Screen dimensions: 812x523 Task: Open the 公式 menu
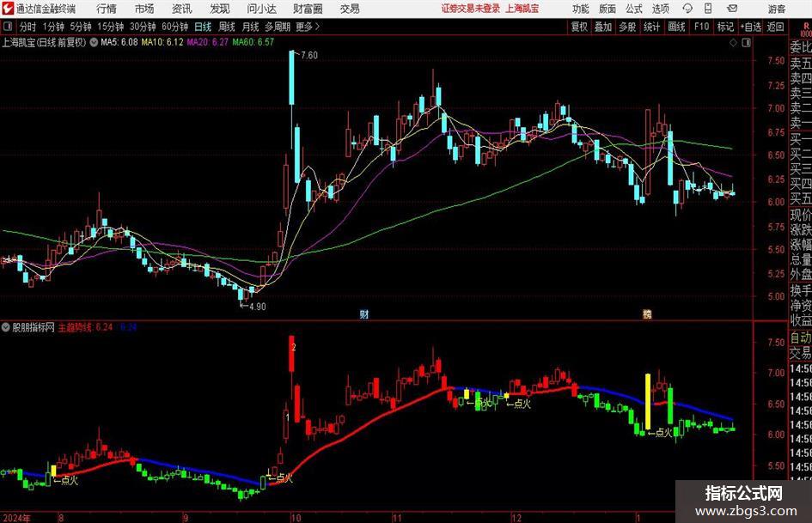click(x=634, y=9)
